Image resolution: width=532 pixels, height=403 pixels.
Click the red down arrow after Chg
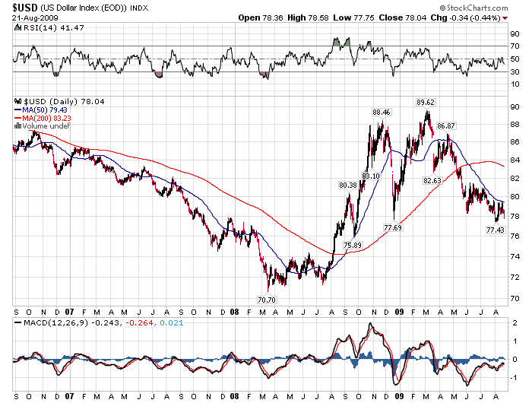point(505,17)
